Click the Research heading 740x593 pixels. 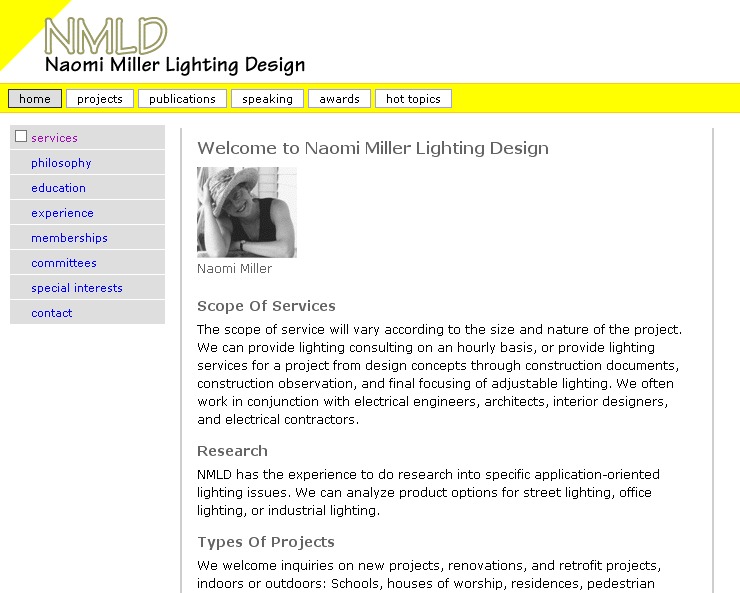[x=232, y=451]
